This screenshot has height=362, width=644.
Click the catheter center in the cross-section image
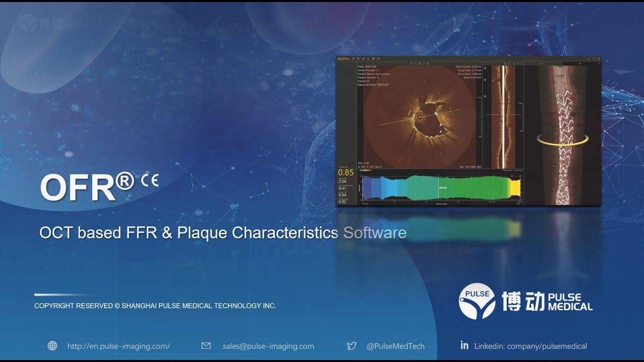pyautogui.click(x=419, y=117)
